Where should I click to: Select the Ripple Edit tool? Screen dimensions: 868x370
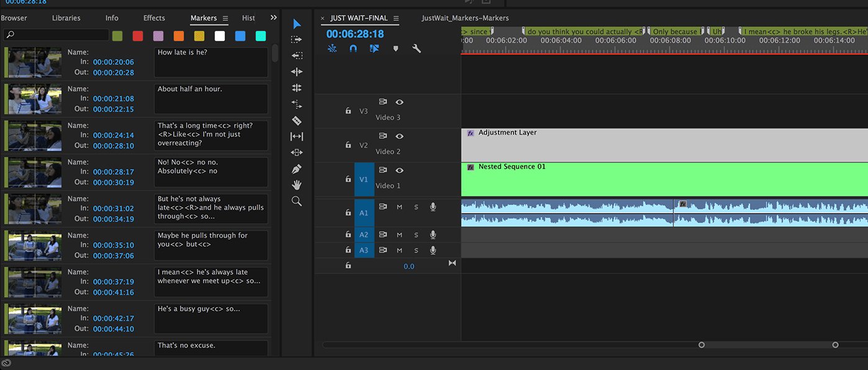pyautogui.click(x=297, y=72)
